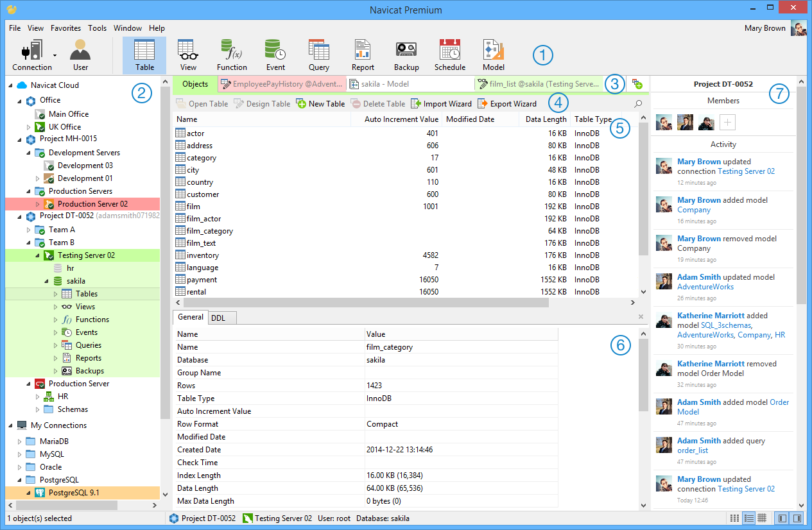Open the Model toolbar icon
This screenshot has height=530, width=812.
(494, 55)
